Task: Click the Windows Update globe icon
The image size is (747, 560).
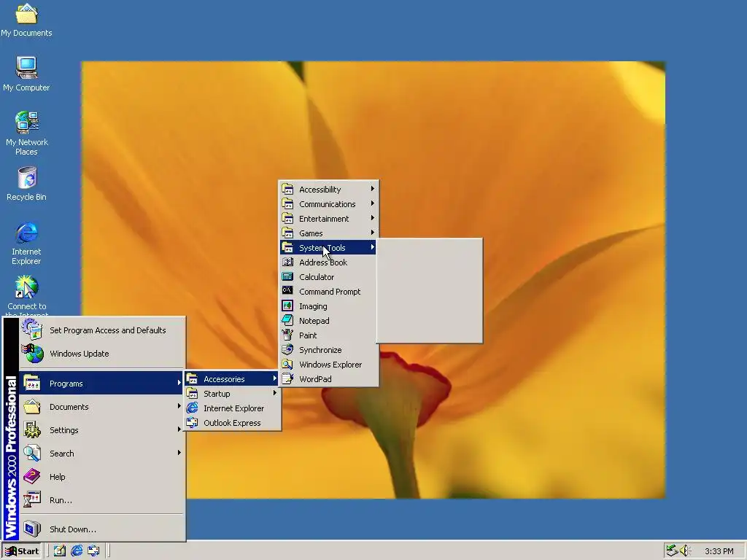Action: pos(32,354)
